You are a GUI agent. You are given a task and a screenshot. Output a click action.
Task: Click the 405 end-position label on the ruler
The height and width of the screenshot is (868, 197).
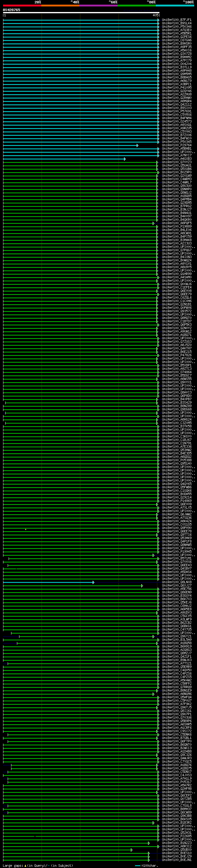tap(155, 15)
